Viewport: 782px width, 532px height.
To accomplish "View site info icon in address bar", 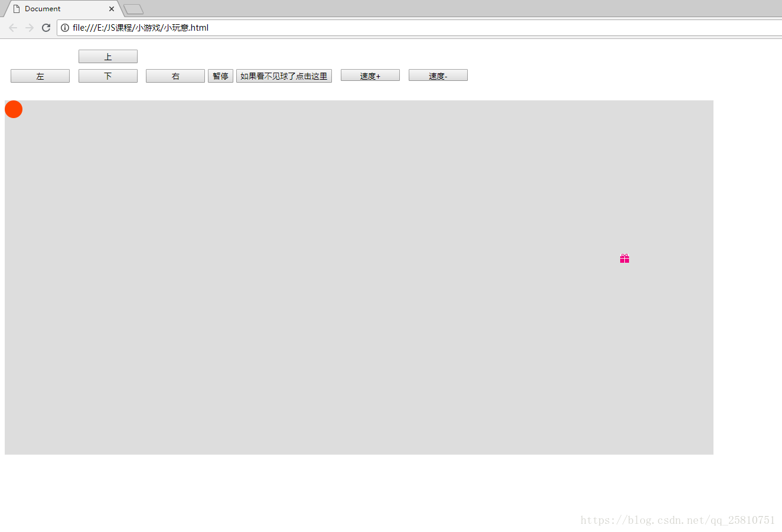I will point(65,28).
